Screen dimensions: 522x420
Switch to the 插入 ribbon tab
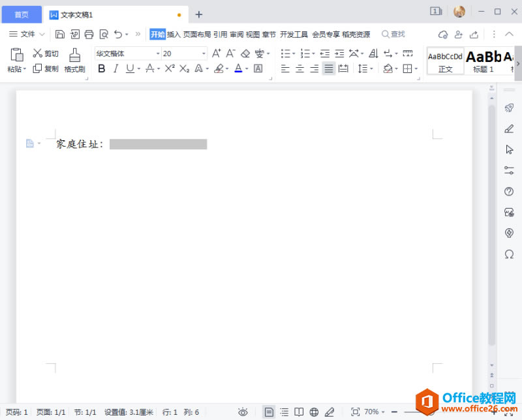pyautogui.click(x=174, y=34)
